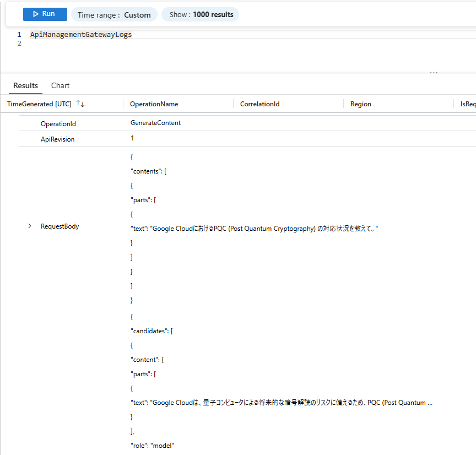
Task: Select the TimeGenerated [UTC] column header
Action: pos(39,104)
